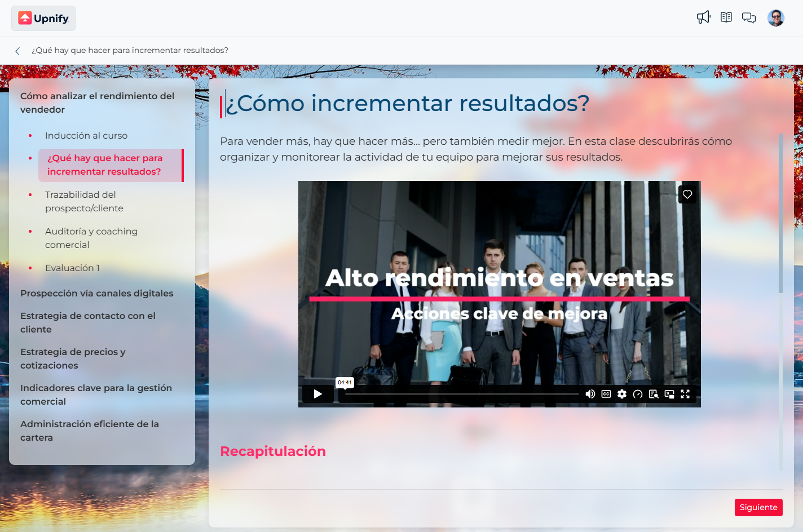
Task: Toggle closed captions (CC)
Action: point(606,394)
